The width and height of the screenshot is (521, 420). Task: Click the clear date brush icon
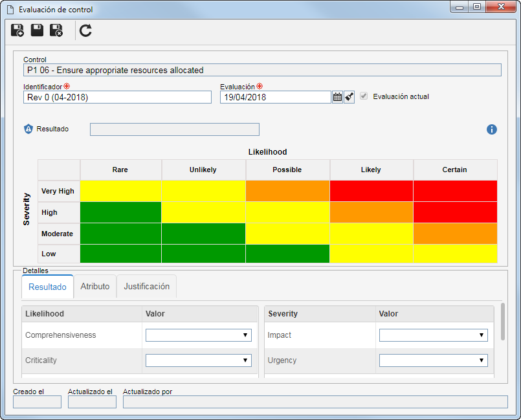[349, 97]
